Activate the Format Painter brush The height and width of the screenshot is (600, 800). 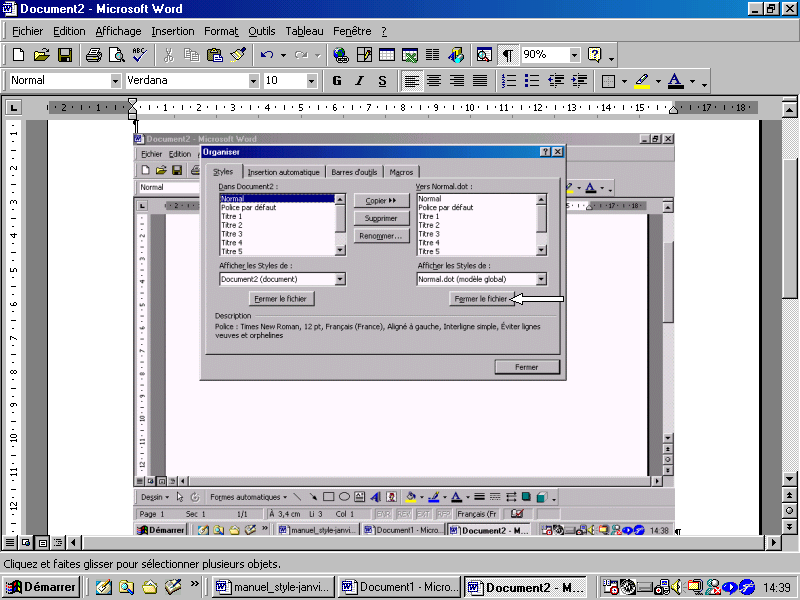coord(238,55)
